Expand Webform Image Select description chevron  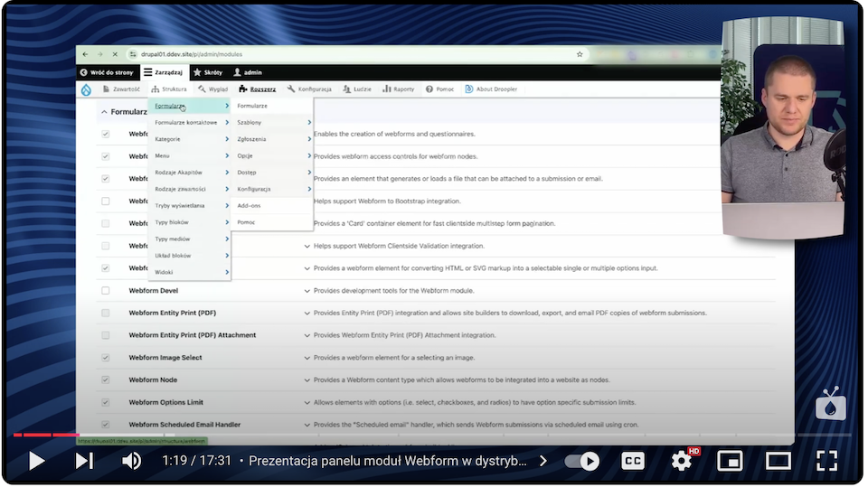point(307,358)
